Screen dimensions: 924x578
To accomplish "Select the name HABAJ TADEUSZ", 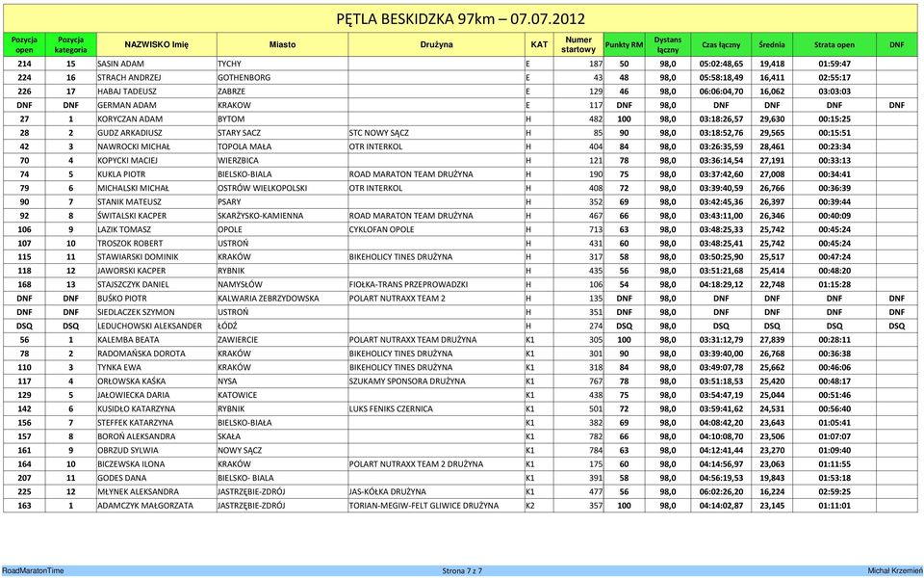I will tap(125, 92).
